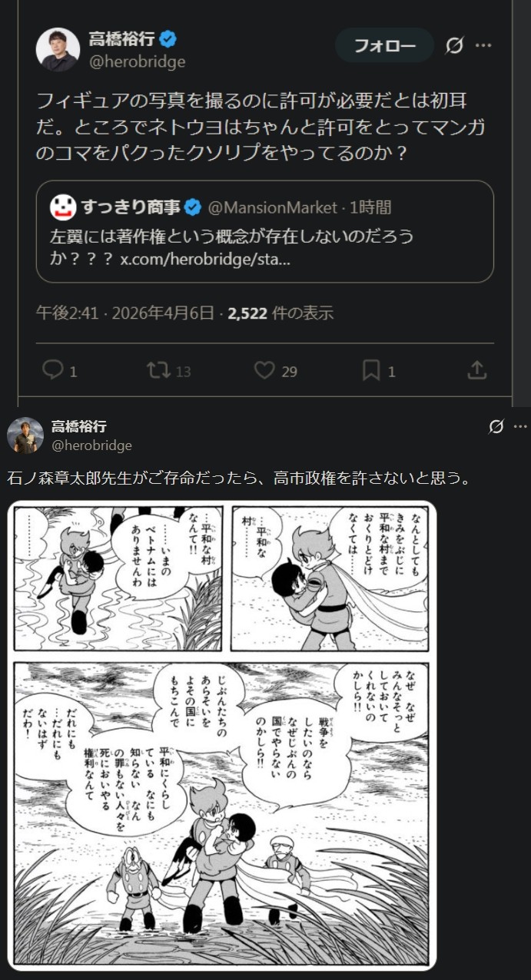Open more options on the lower tweet
Image resolution: width=531 pixels, height=980 pixels.
point(521,427)
